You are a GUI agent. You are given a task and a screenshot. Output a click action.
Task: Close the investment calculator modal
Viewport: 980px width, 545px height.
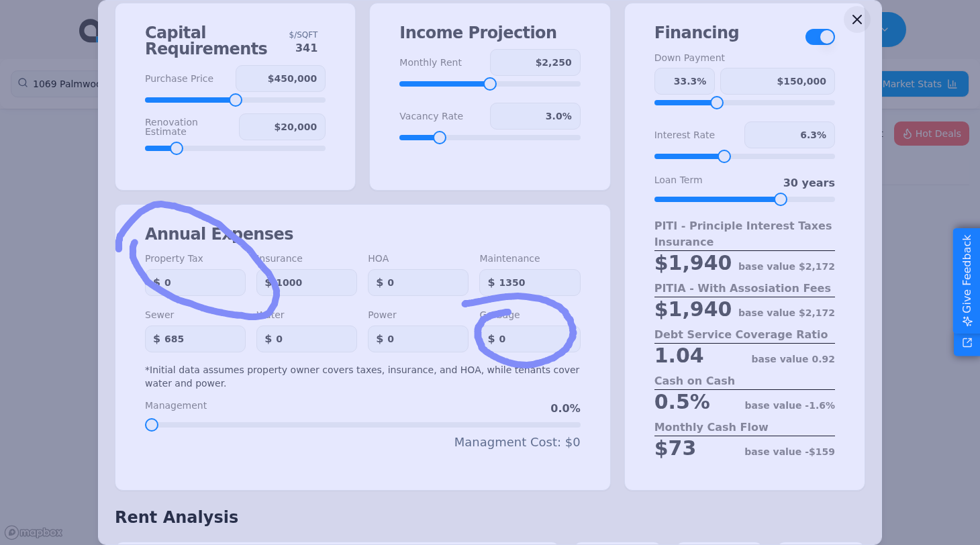(x=856, y=19)
